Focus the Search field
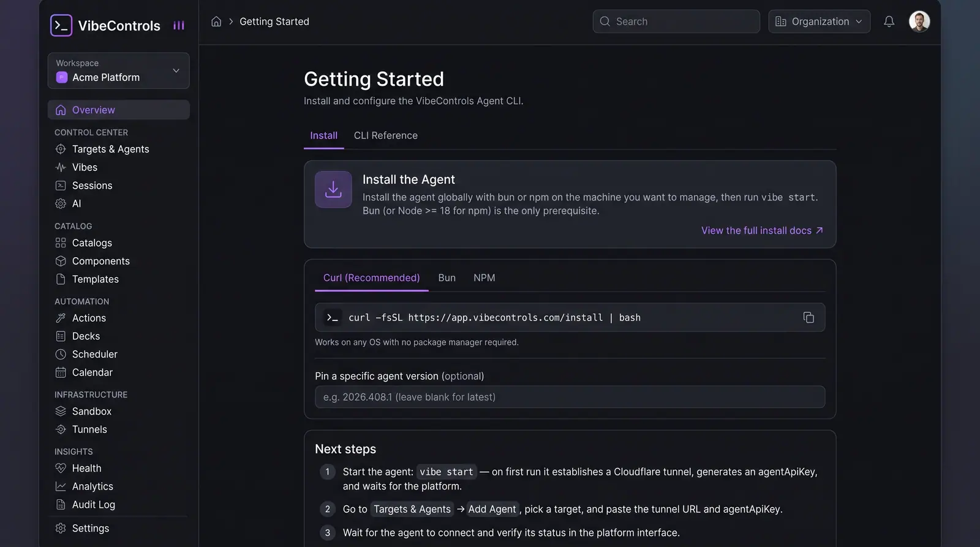This screenshot has width=980, height=547. [676, 21]
